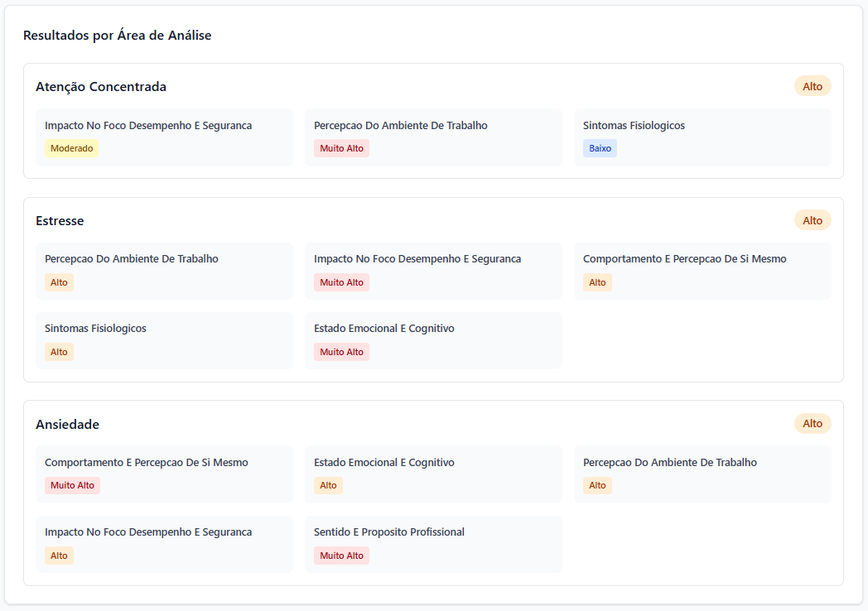
Task: Open the Sintomas Fisiologicos card in Estresse
Action: [164, 340]
